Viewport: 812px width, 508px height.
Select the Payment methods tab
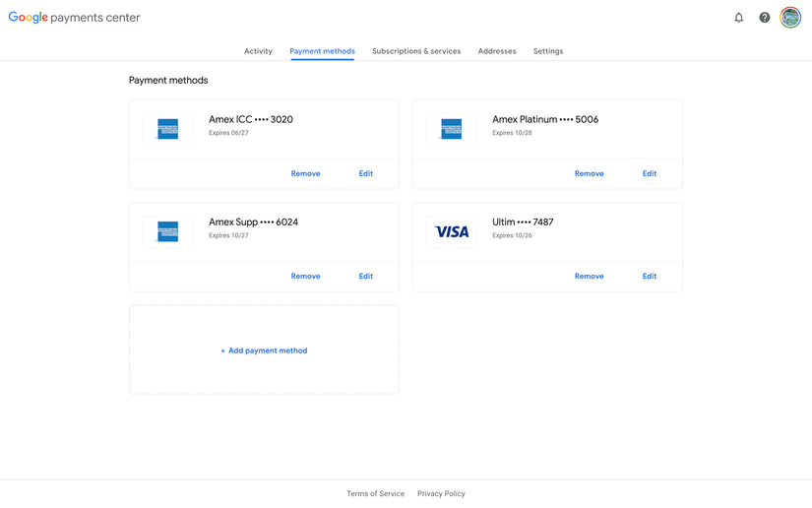[x=322, y=51]
